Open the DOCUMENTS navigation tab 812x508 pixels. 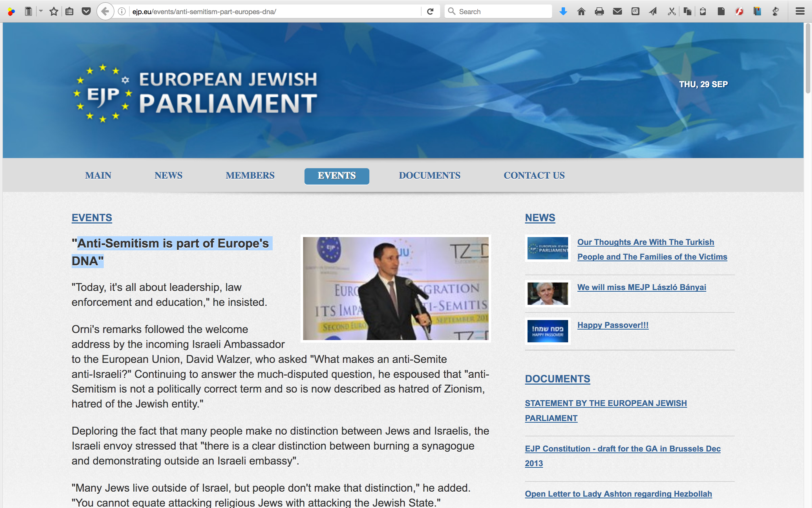click(x=430, y=176)
